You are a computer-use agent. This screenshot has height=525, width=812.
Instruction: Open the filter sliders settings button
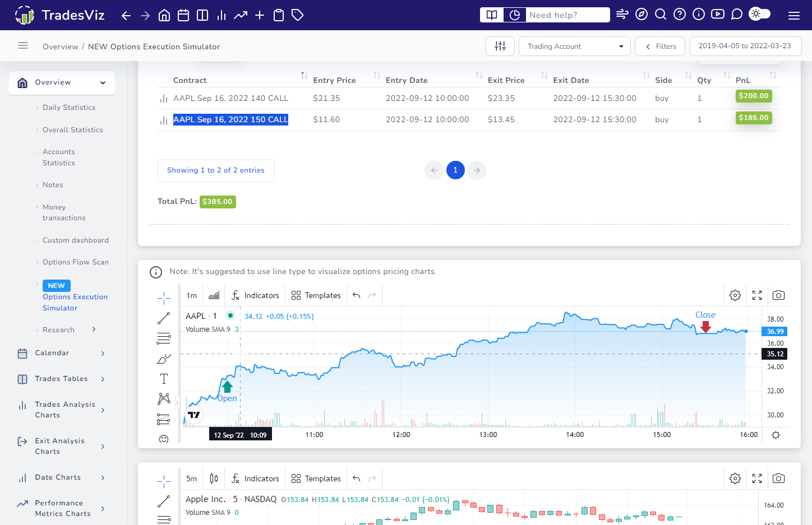tap(500, 46)
